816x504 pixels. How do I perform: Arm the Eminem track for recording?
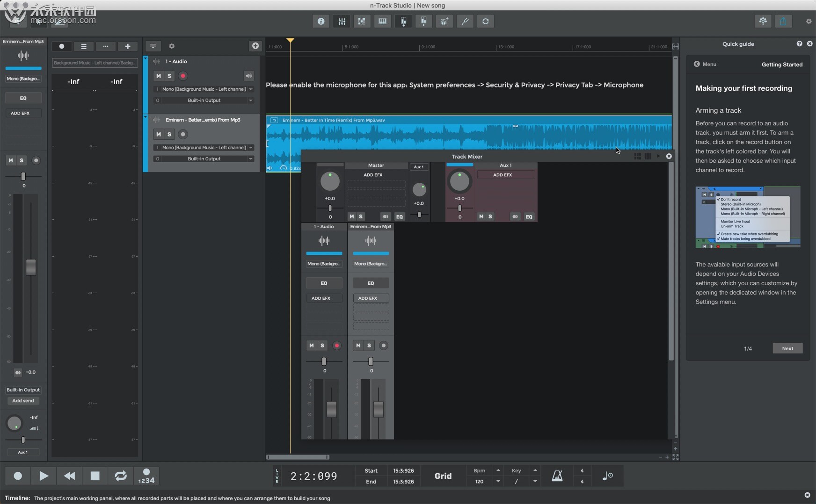pyautogui.click(x=183, y=134)
